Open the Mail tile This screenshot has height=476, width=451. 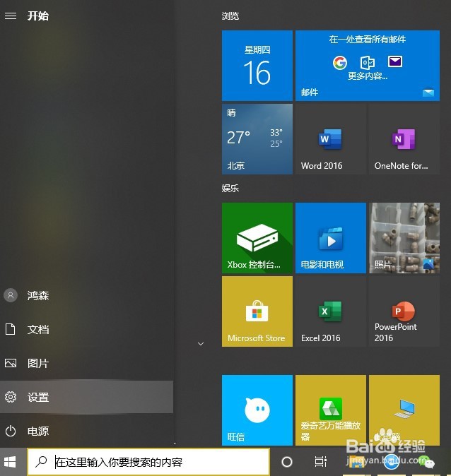pos(368,66)
